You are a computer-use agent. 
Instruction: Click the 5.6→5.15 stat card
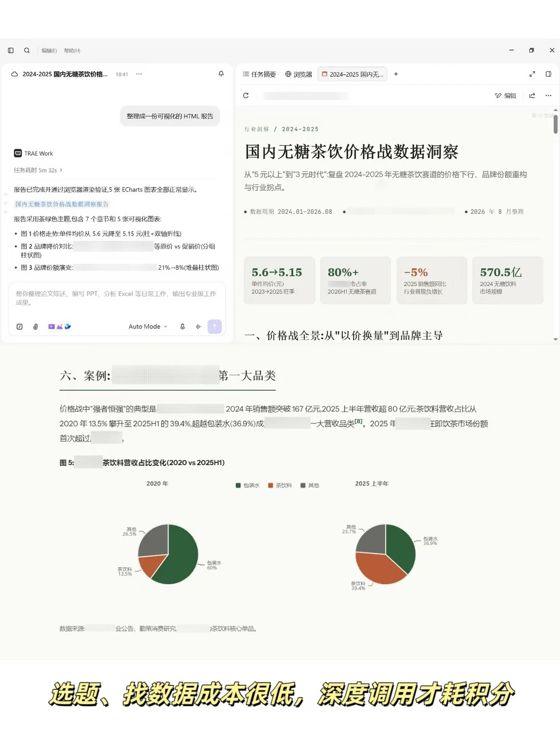[x=279, y=280]
